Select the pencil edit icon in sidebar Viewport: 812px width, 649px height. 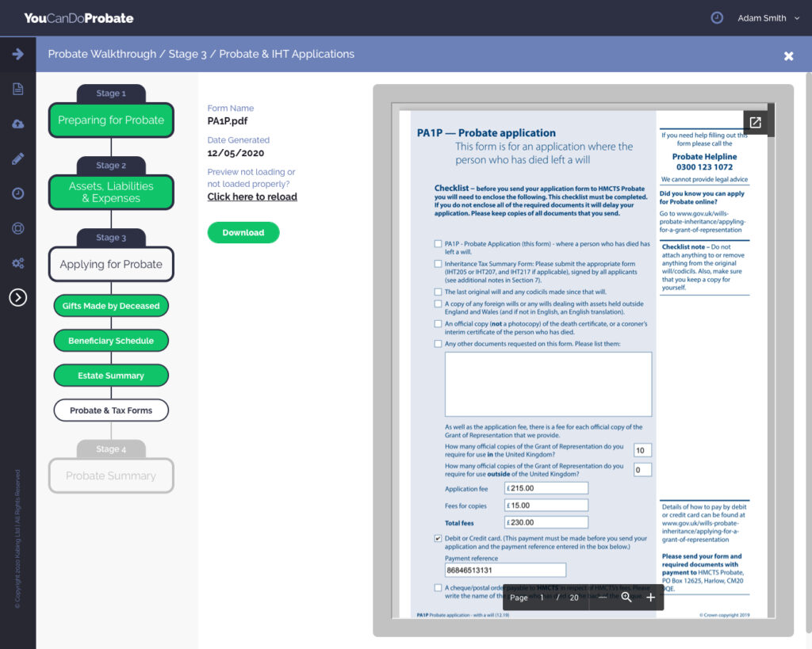(17, 158)
